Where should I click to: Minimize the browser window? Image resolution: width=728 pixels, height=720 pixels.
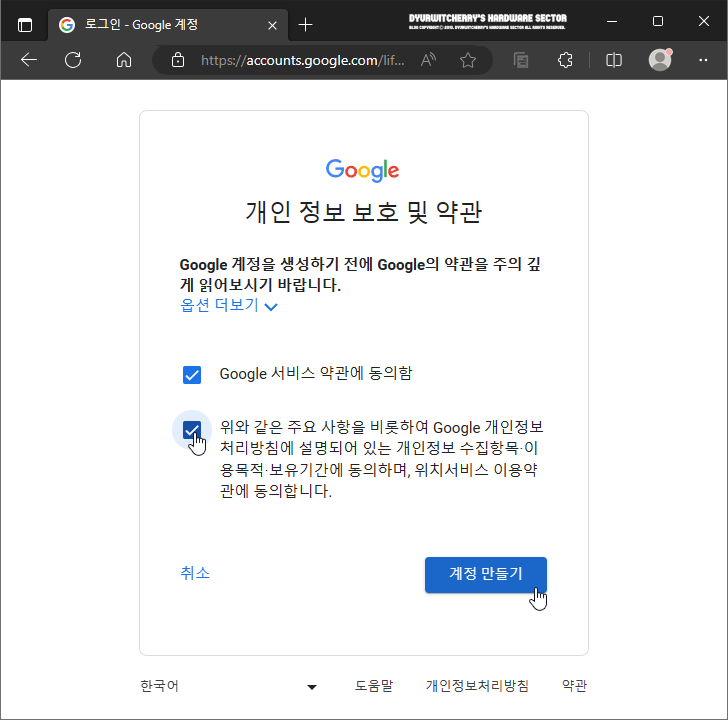pos(612,21)
